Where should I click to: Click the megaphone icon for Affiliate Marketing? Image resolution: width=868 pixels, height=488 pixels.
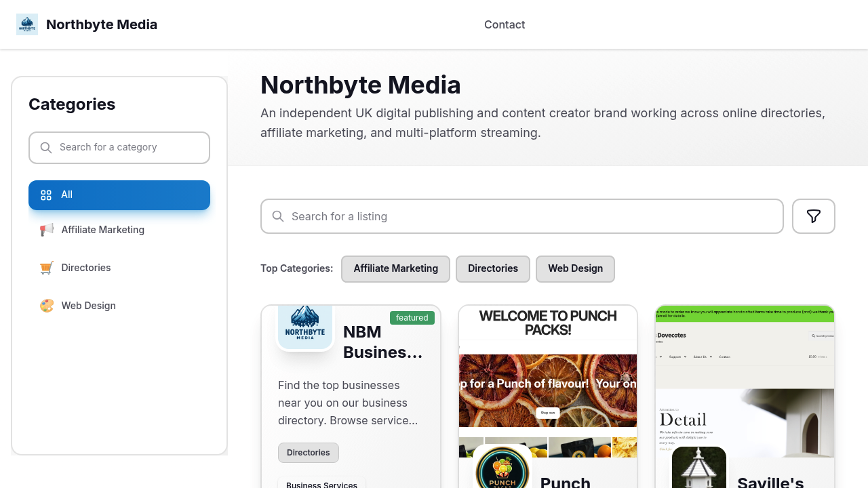point(47,230)
